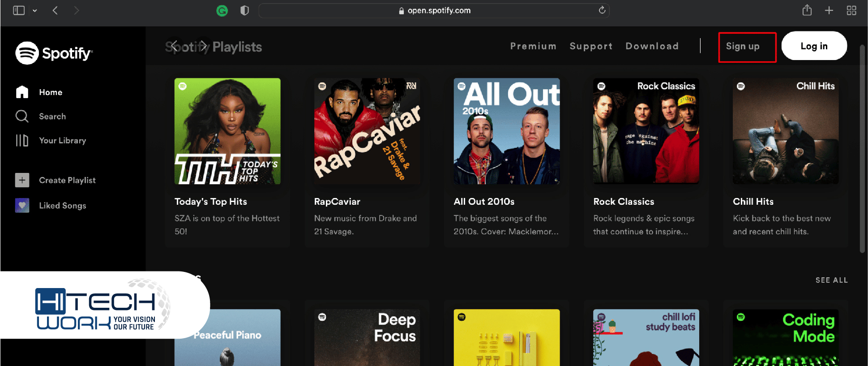Open the Safari sidebar dropdown chevron
This screenshot has width=868, height=366.
35,11
